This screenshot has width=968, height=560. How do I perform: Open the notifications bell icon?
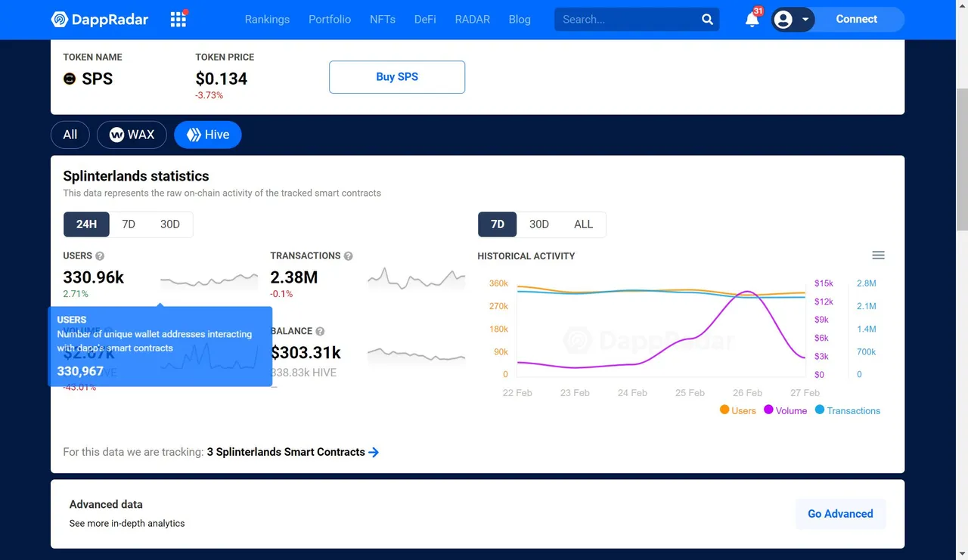[x=752, y=20]
